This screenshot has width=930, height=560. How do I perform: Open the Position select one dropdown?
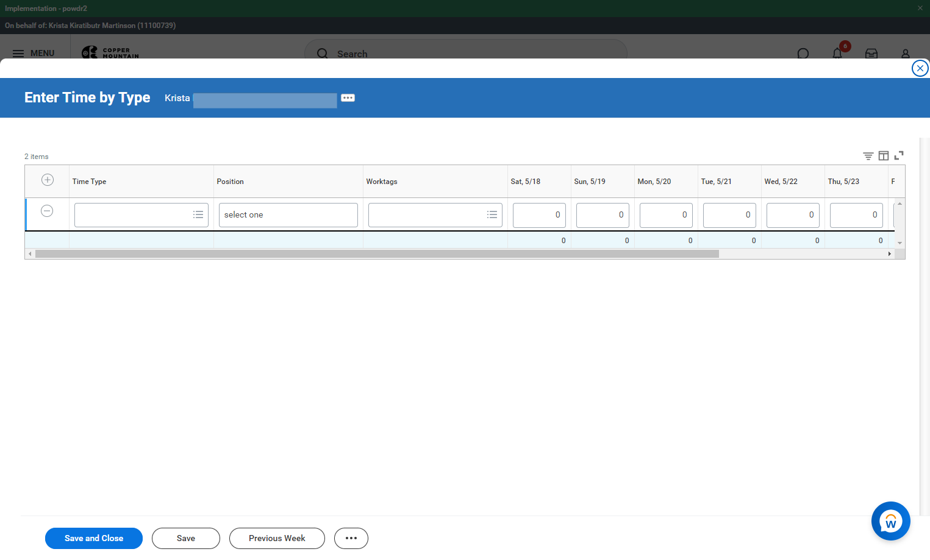coord(288,215)
